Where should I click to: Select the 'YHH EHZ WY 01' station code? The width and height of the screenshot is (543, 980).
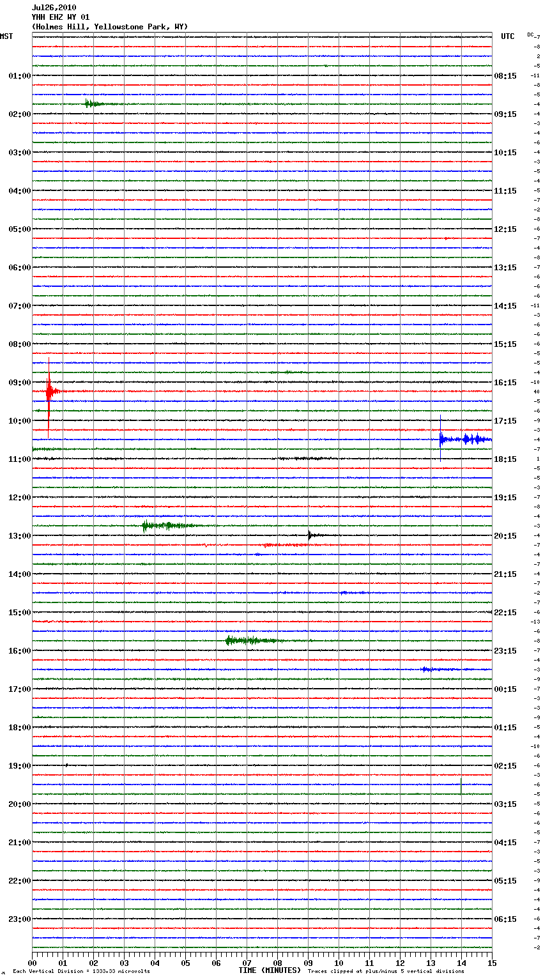(61, 17)
